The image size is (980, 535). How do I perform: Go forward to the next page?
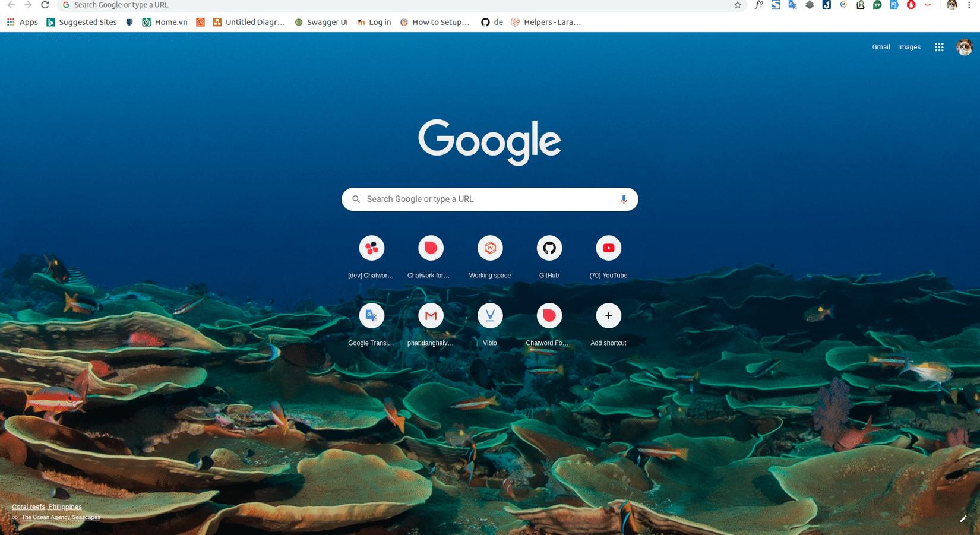pos(28,5)
